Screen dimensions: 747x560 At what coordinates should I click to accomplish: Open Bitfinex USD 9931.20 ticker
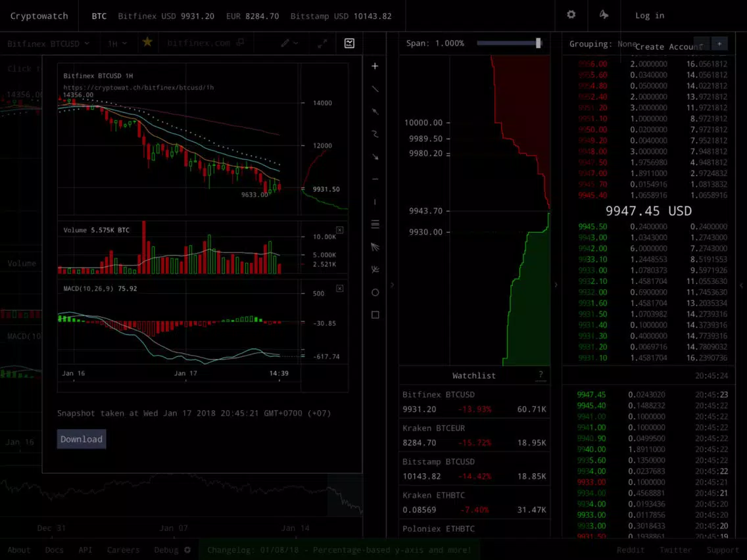click(x=166, y=16)
